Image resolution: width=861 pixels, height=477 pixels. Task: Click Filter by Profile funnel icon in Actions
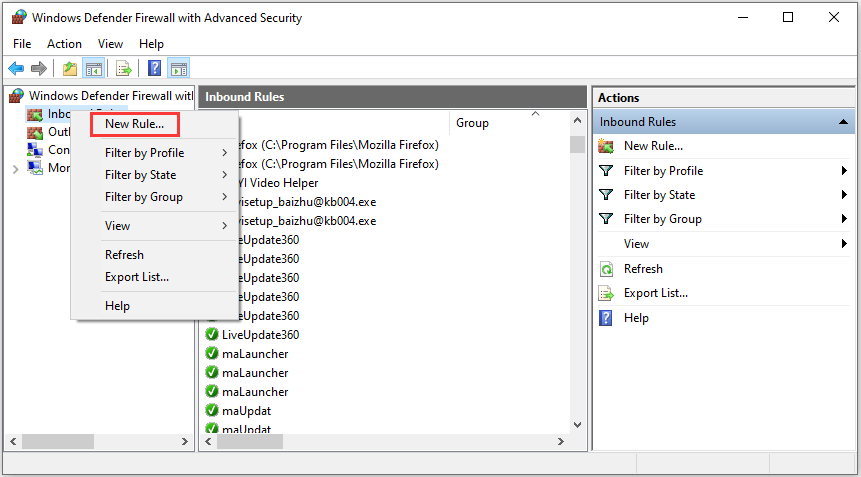pyautogui.click(x=606, y=171)
